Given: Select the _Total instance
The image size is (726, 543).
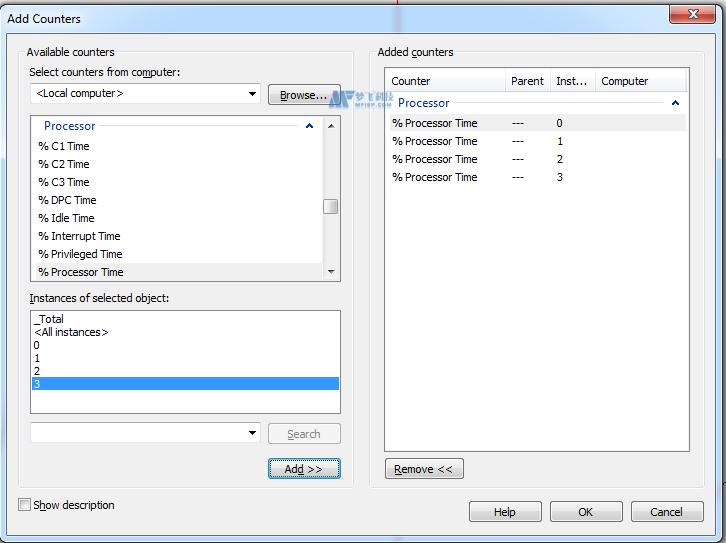Looking at the screenshot, I should (48, 319).
